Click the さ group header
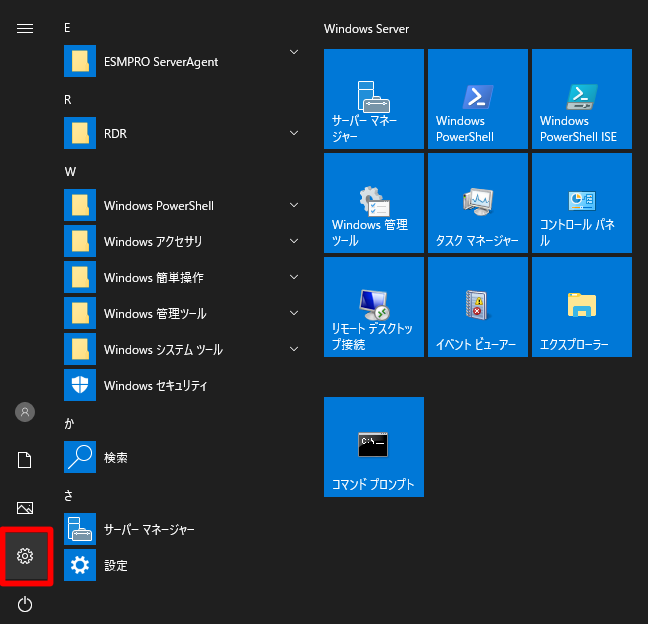648x624 pixels. coord(69,495)
